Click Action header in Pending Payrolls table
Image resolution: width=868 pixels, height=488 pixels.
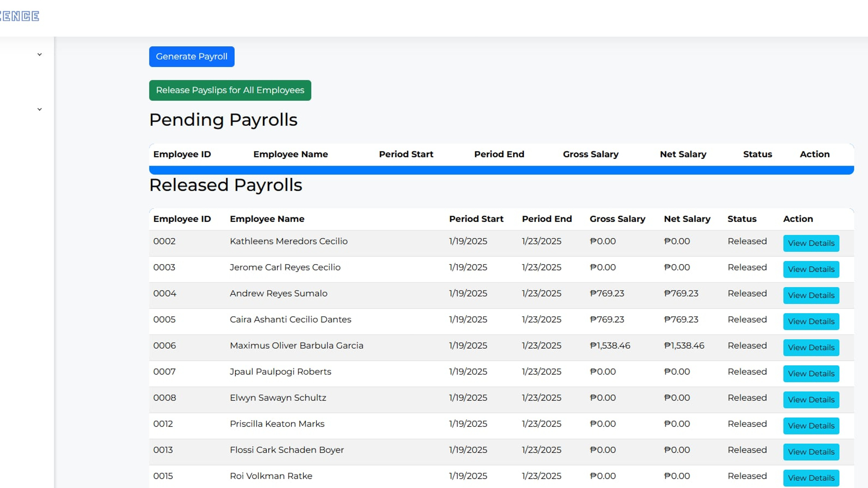pos(814,155)
